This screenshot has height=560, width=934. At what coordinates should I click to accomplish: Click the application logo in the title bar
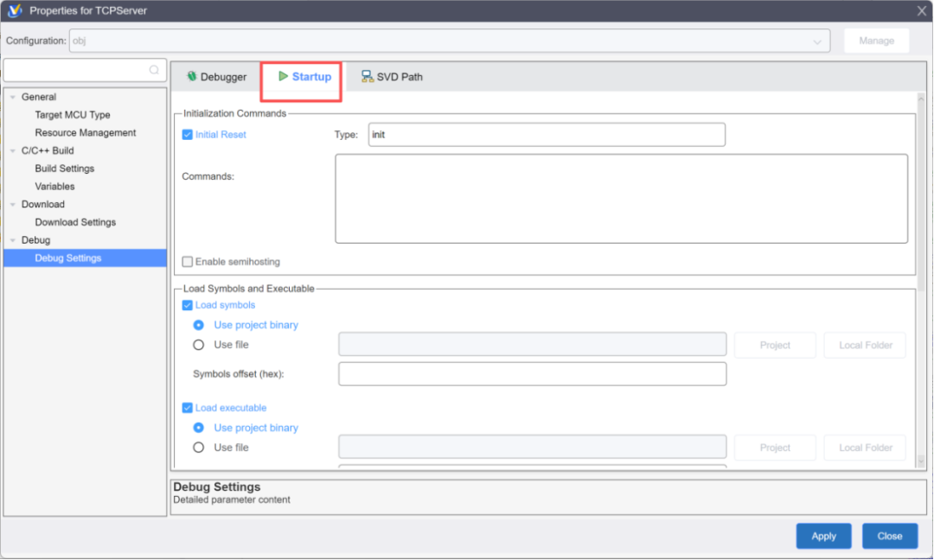pyautogui.click(x=15, y=10)
